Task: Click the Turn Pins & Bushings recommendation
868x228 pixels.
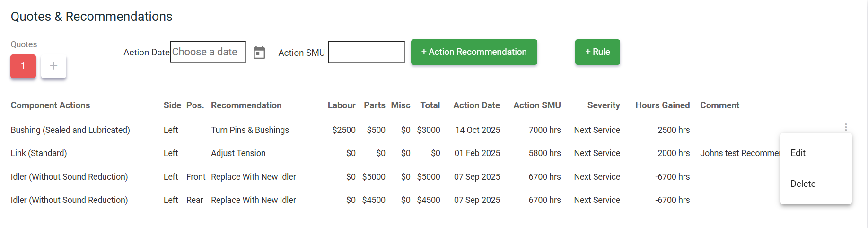Action: pos(250,130)
